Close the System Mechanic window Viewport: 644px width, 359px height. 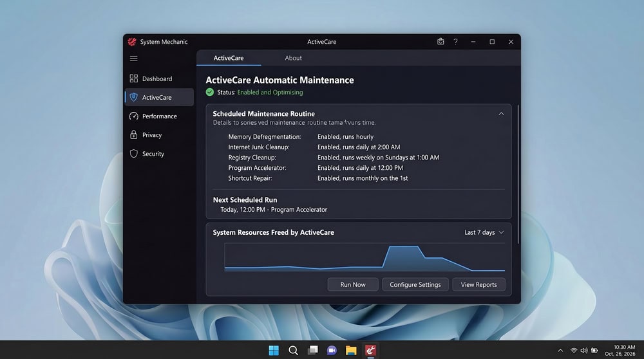pos(511,41)
